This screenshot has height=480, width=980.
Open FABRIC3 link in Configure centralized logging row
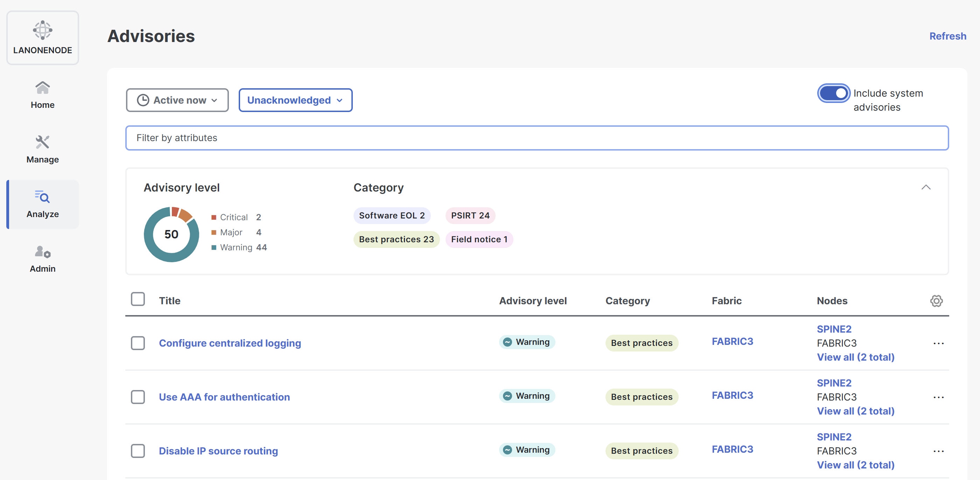coord(732,341)
